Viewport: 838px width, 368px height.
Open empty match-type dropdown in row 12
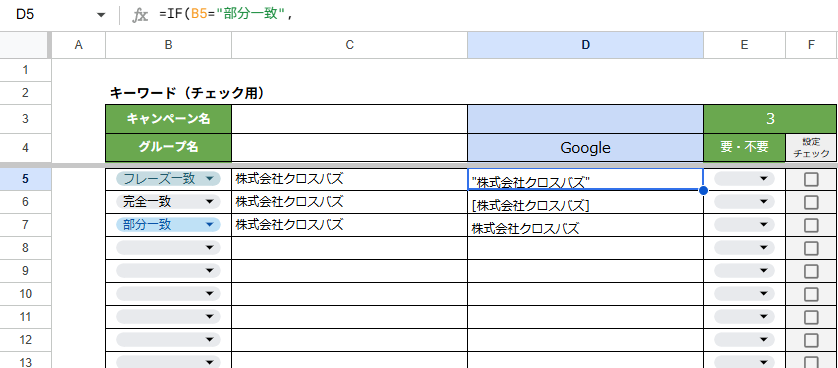tap(168, 340)
